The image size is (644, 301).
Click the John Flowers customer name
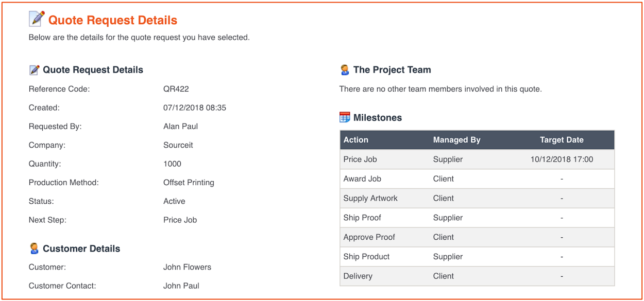coord(187,267)
